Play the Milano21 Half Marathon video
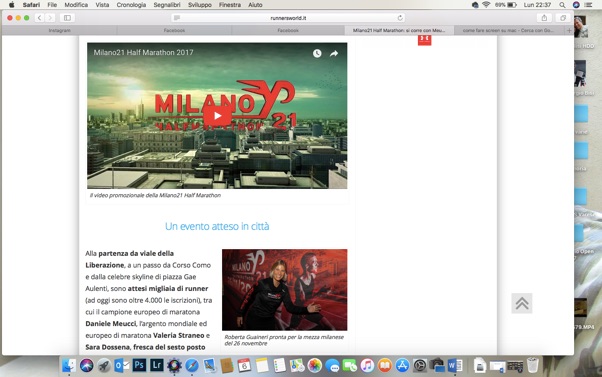The width and height of the screenshot is (602, 377). coord(217,116)
